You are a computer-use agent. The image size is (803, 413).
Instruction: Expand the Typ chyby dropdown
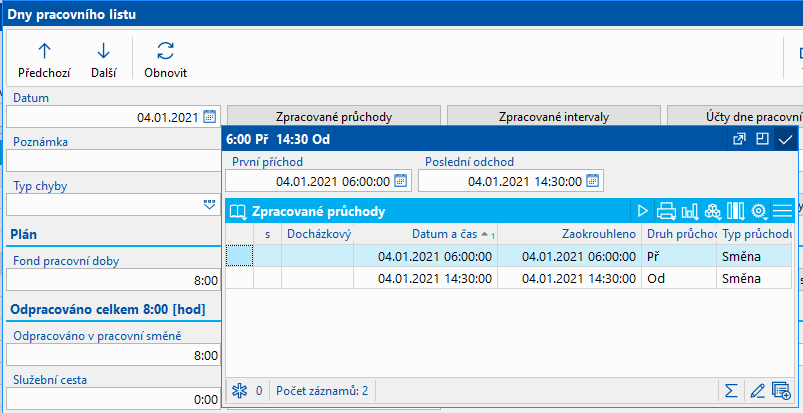210,204
